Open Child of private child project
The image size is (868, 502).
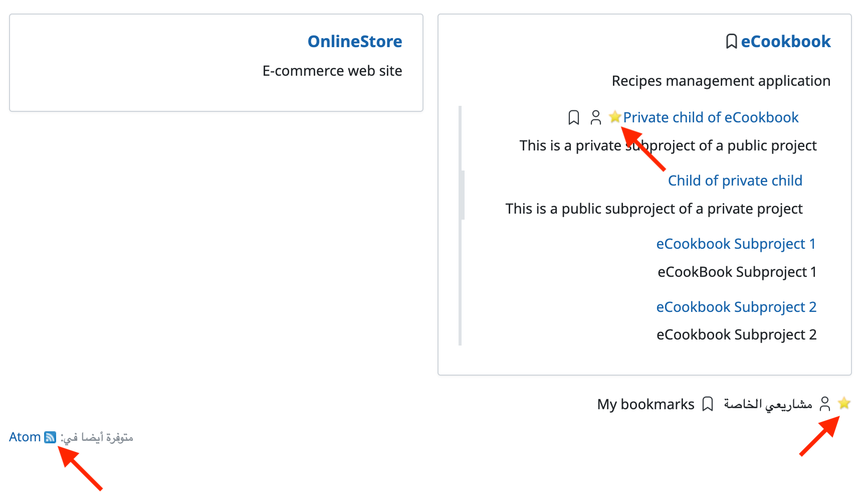coord(735,181)
